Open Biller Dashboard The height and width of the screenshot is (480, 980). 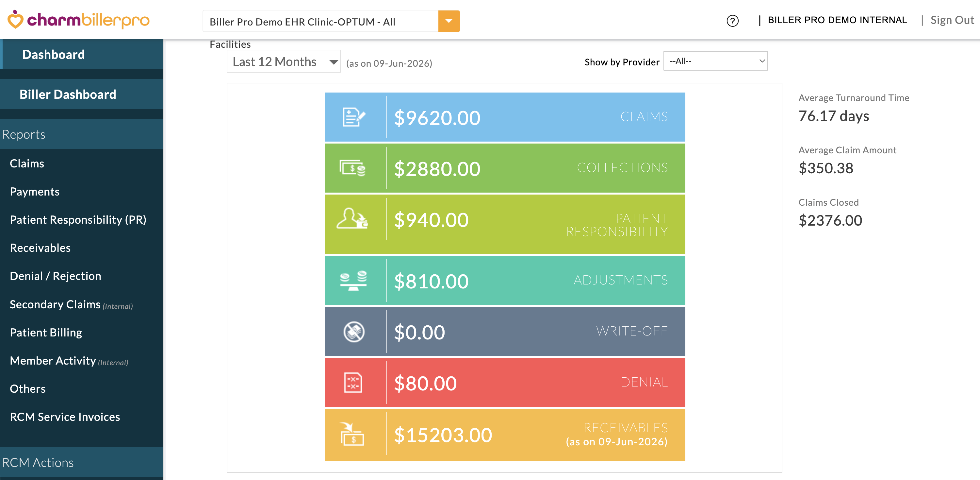pos(81,94)
